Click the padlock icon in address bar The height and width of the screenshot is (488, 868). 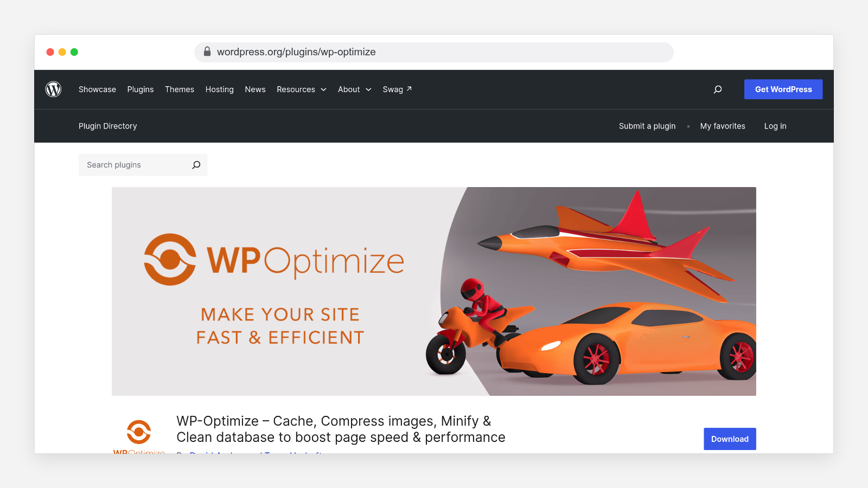coord(207,52)
